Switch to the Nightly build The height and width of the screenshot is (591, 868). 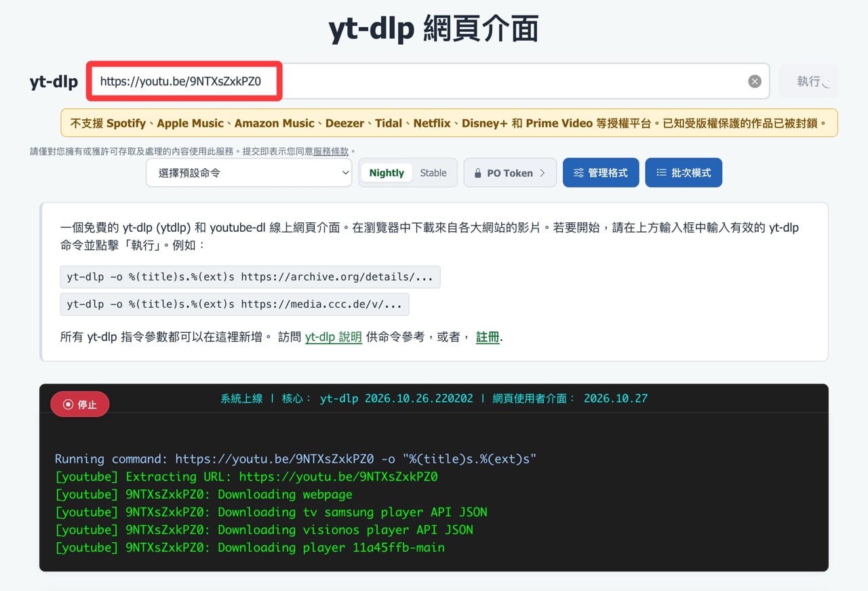pyautogui.click(x=387, y=173)
